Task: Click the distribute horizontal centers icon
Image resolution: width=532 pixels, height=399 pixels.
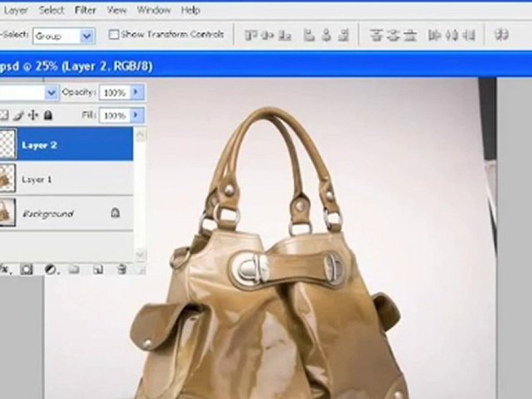Action: tap(452, 35)
